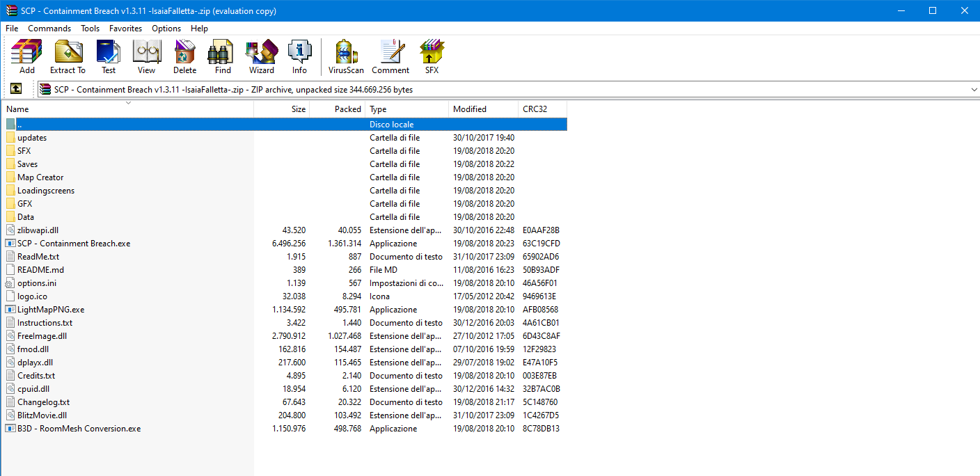Select the parent folder '..' row
980x476 pixels.
(285, 125)
